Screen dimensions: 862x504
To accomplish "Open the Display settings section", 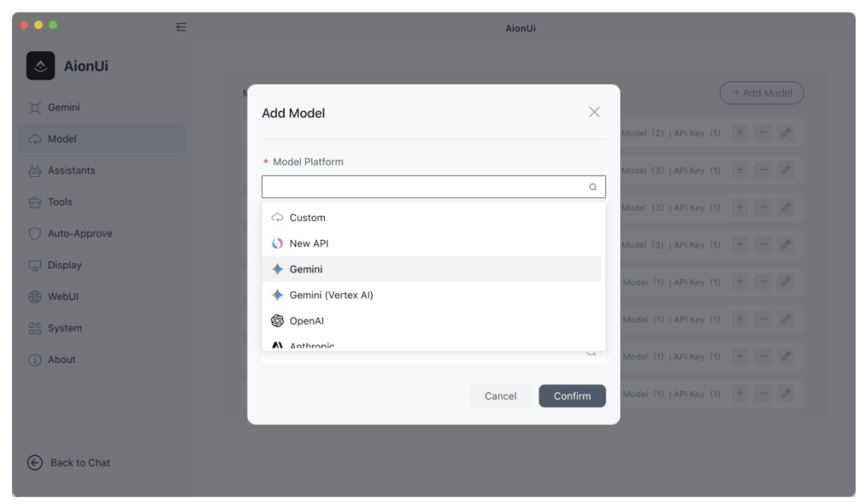I will tap(64, 265).
